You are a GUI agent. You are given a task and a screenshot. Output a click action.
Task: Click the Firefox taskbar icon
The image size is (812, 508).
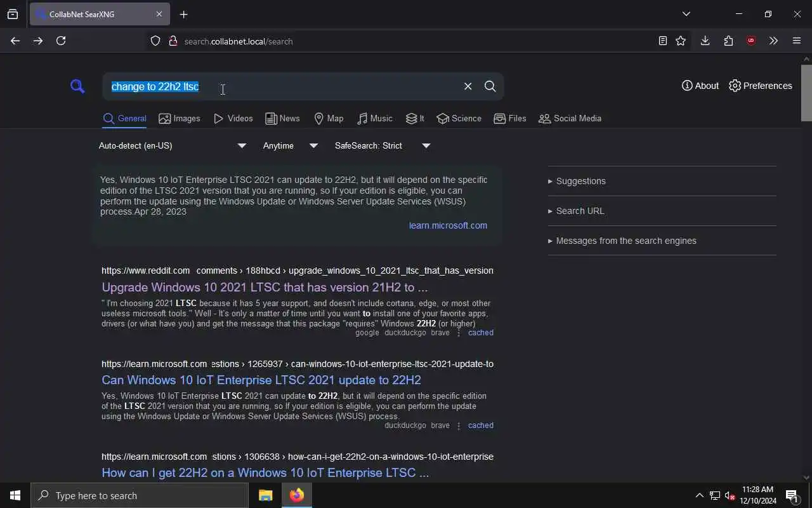(296, 495)
